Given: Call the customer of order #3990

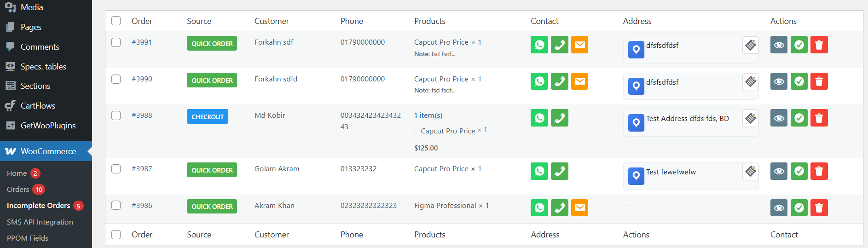Looking at the screenshot, I should pos(560,81).
